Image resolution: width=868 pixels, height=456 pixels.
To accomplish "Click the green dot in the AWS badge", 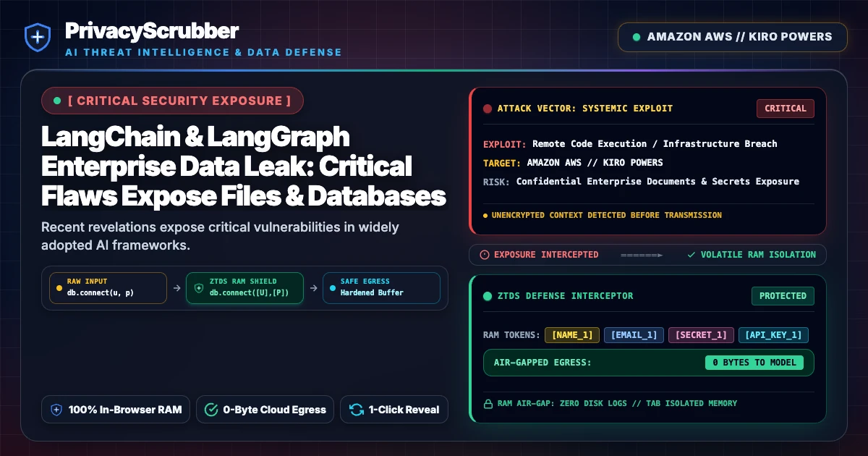I will pyautogui.click(x=637, y=37).
